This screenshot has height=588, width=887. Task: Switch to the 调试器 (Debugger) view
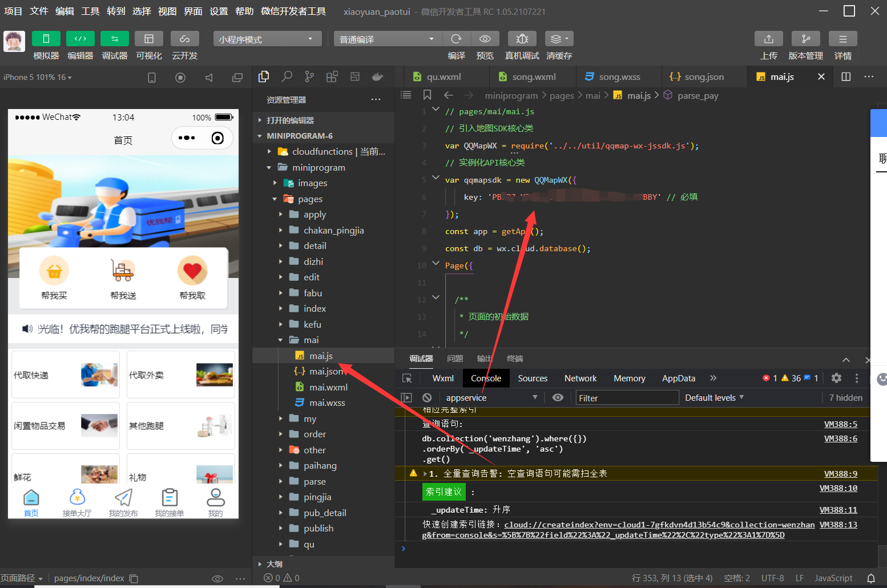(x=114, y=38)
